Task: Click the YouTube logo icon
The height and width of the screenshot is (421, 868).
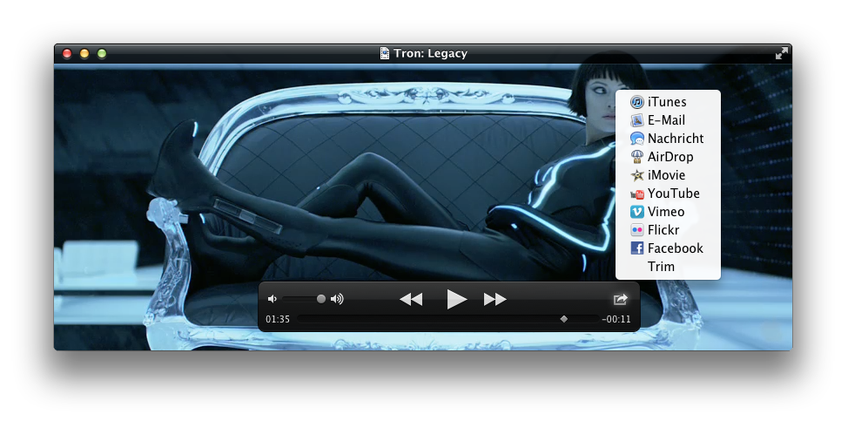Action: click(637, 194)
